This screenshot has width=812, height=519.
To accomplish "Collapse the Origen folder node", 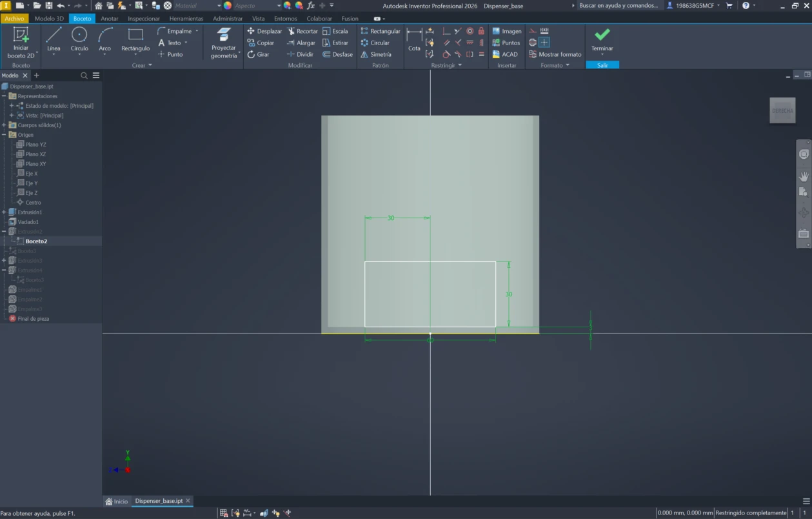I will coord(4,135).
